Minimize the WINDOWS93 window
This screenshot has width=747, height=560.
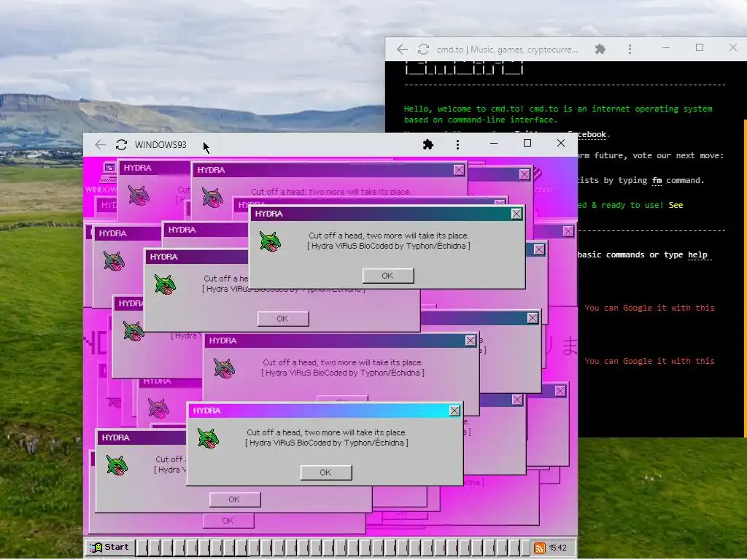(494, 144)
